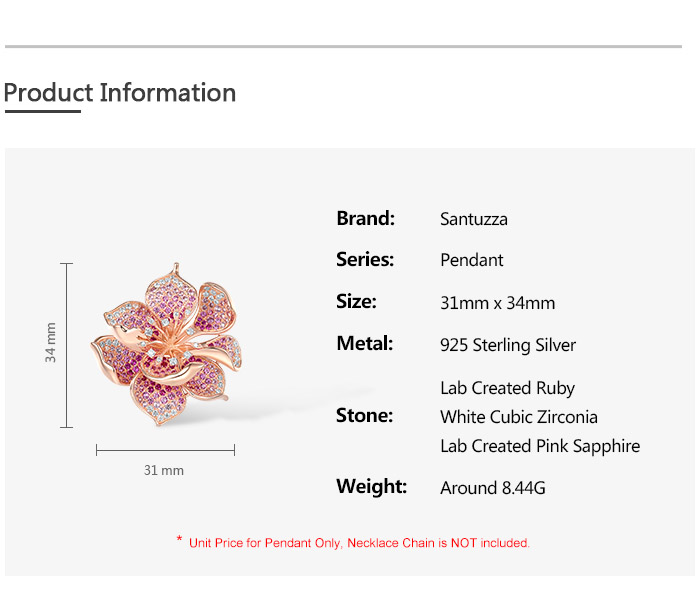Click the Weight label
This screenshot has width=700, height=615.
[371, 486]
